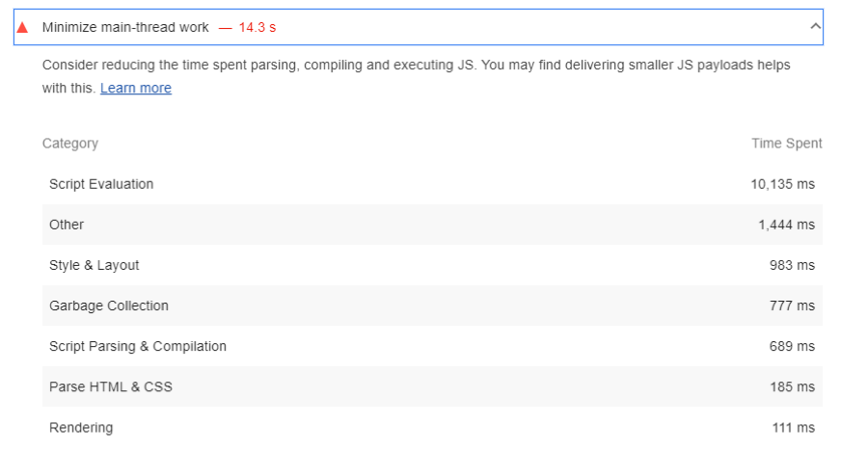This screenshot has height=452, width=868.
Task: Click the 185 ms value
Action: pos(792,386)
